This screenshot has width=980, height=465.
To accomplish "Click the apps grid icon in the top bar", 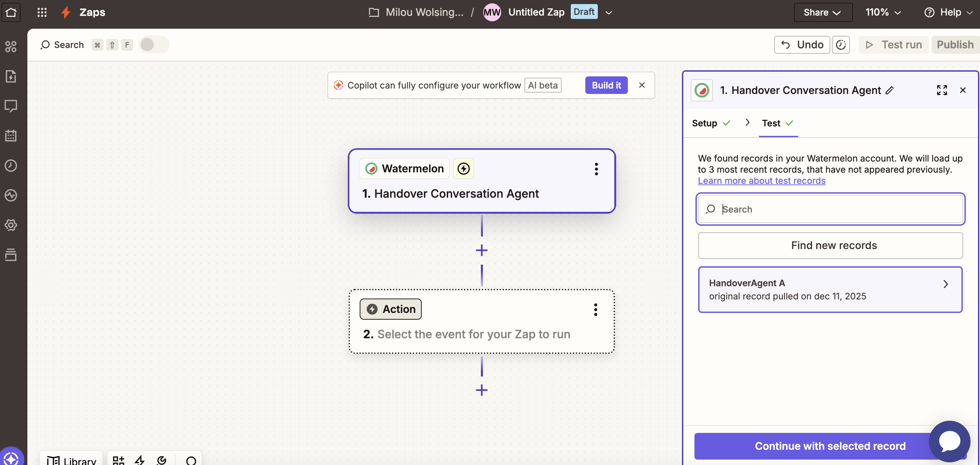I will tap(42, 12).
